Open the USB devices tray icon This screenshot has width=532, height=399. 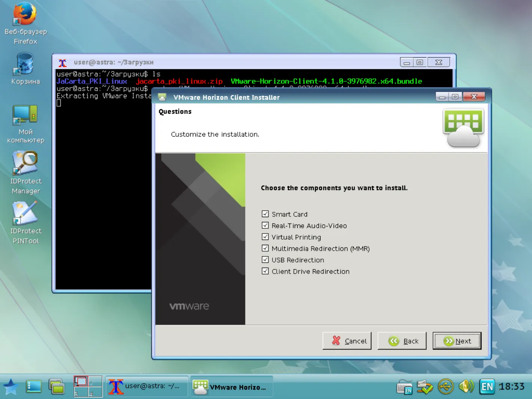click(446, 387)
